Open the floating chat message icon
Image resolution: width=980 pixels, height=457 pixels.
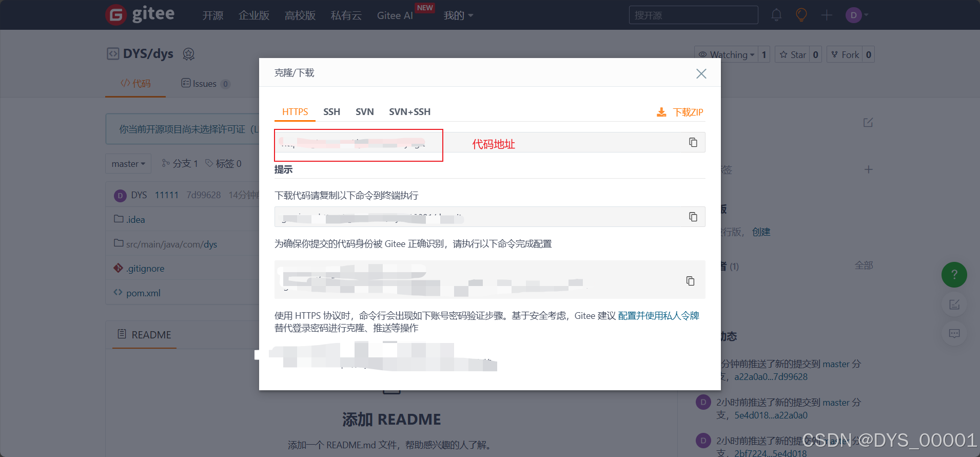click(x=954, y=334)
